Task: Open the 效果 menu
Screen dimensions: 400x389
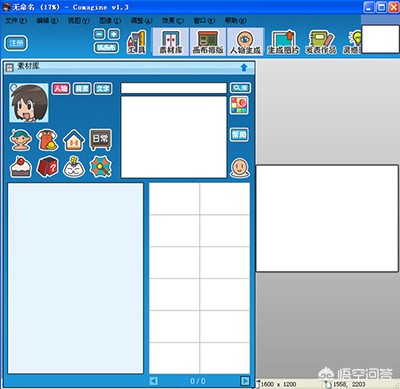Action: (173, 21)
